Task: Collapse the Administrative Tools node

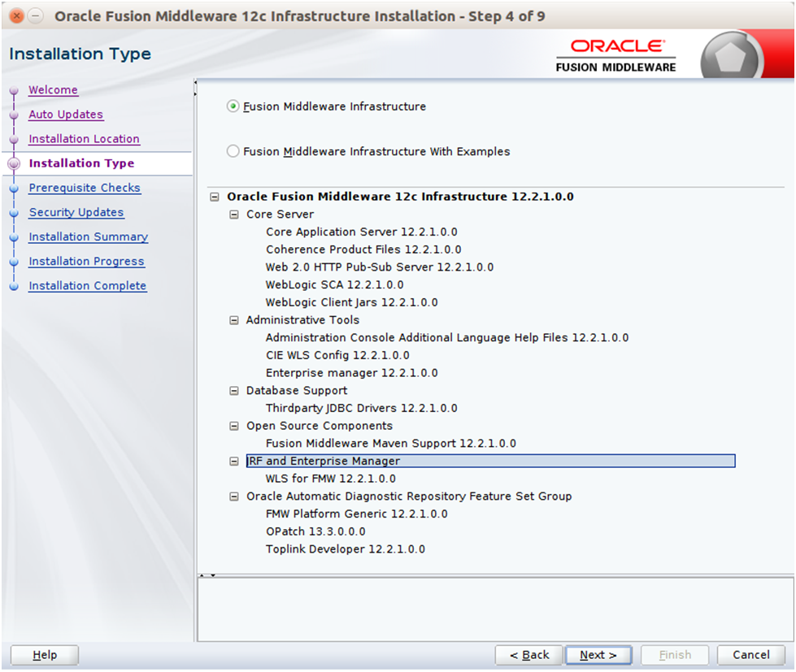Action: click(234, 320)
